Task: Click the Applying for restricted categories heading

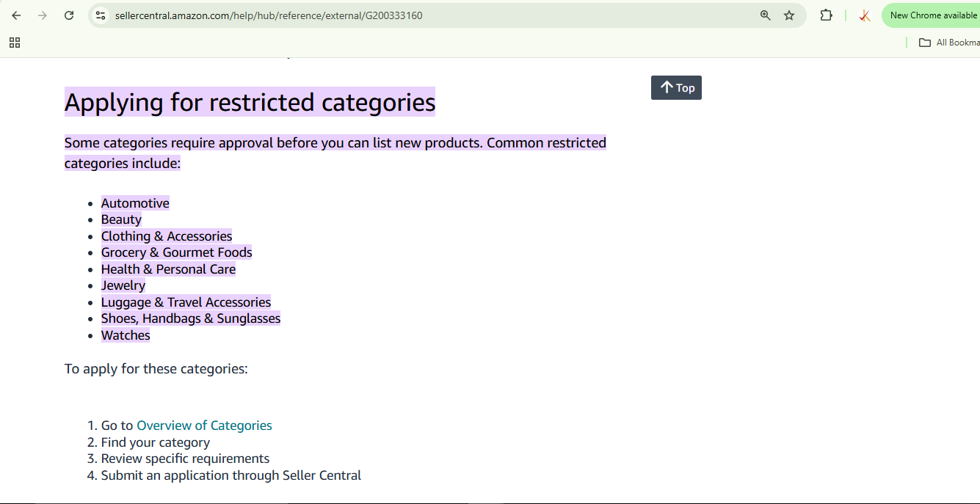Action: [250, 102]
